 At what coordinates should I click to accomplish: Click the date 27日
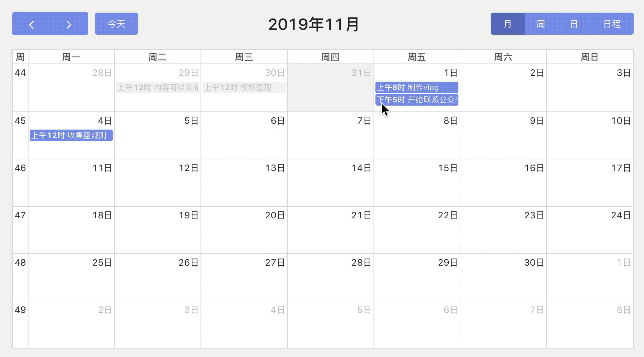(x=275, y=263)
